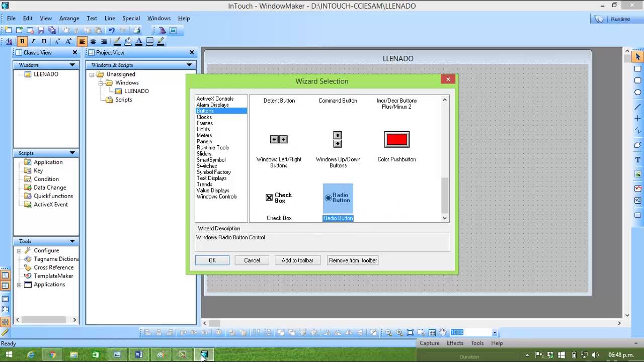Screen dimensions: 644x362
Task: Toggle Centered text alignment
Action: (x=93, y=41)
